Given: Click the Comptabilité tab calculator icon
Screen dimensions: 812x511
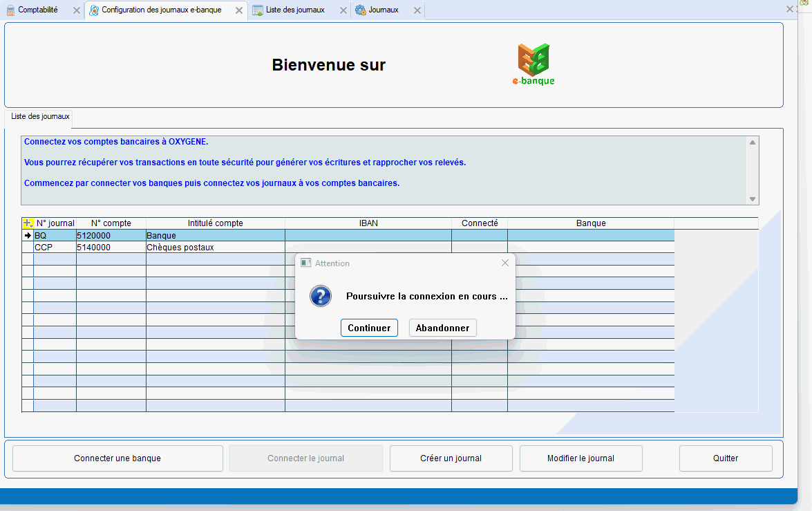Looking at the screenshot, I should click(x=10, y=10).
